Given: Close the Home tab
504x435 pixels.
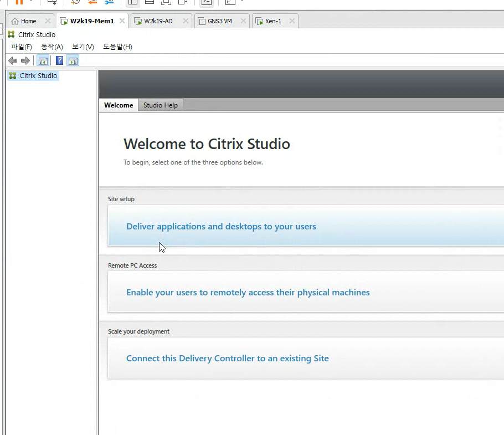Looking at the screenshot, I should 48,21.
